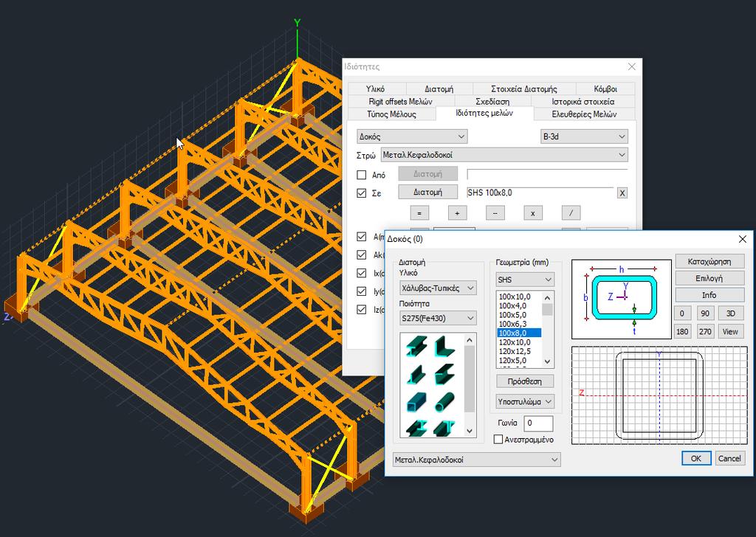The width and height of the screenshot is (756, 537).
Task: Select the L-angle section profile icon
Action: 444,346
